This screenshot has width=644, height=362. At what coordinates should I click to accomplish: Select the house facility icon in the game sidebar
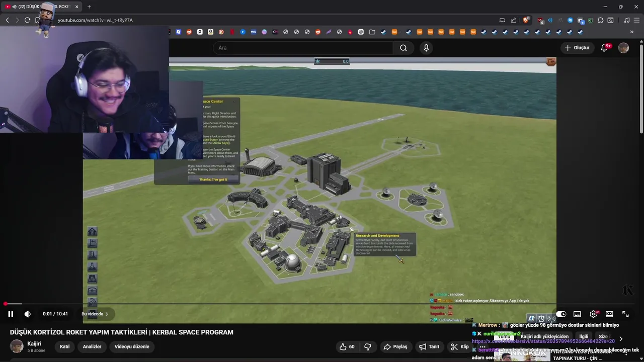[92, 231]
